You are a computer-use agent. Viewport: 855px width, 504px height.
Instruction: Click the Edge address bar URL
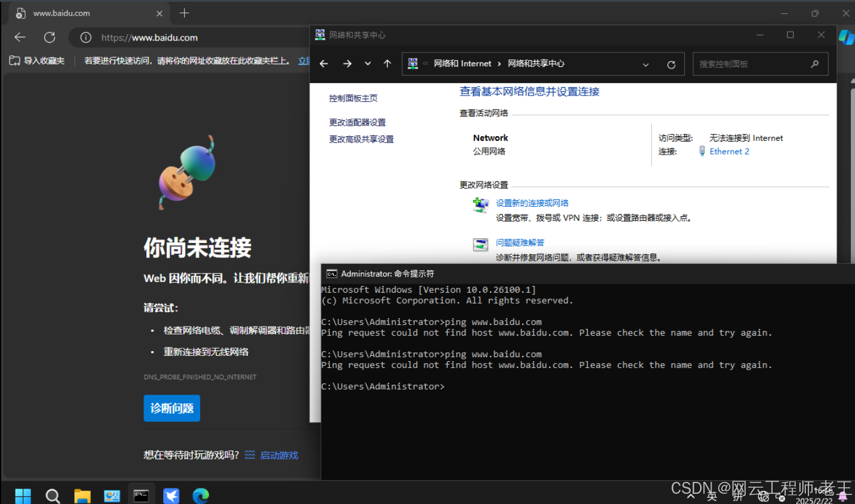pos(149,38)
